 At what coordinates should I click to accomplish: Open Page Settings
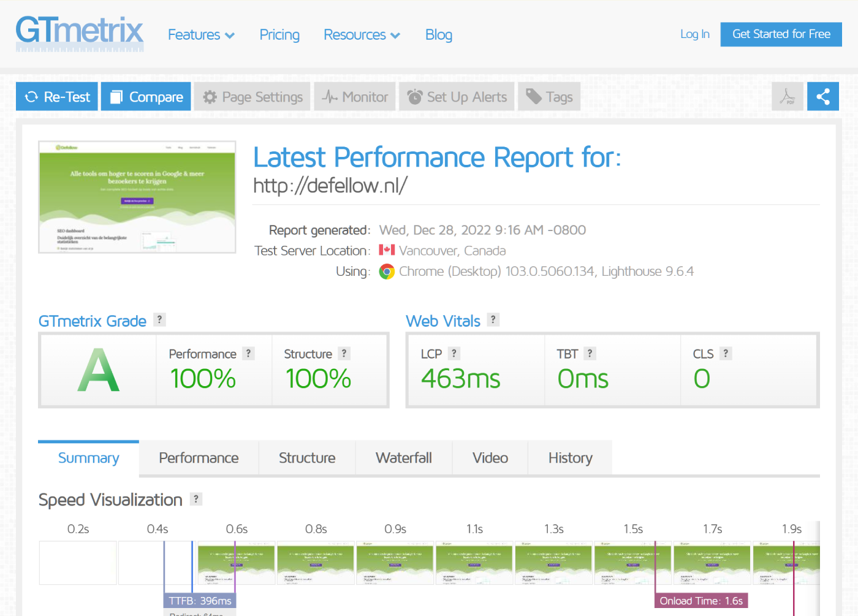252,97
